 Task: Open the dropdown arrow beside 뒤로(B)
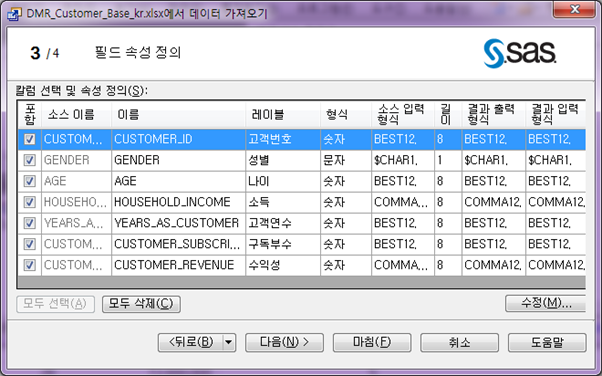229,342
